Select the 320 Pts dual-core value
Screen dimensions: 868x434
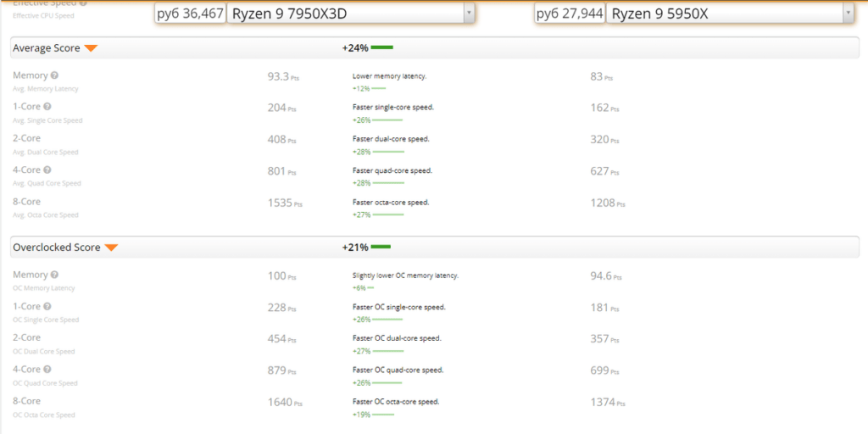pyautogui.click(x=604, y=140)
